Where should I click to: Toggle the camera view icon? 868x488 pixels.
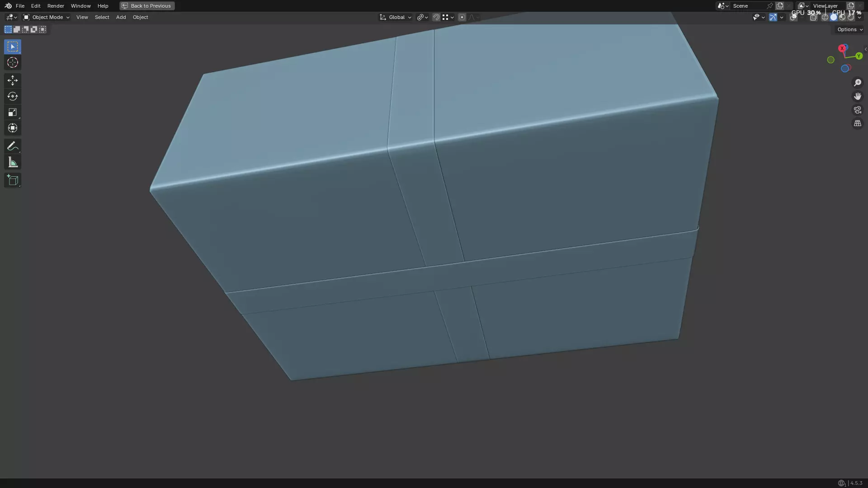click(857, 110)
